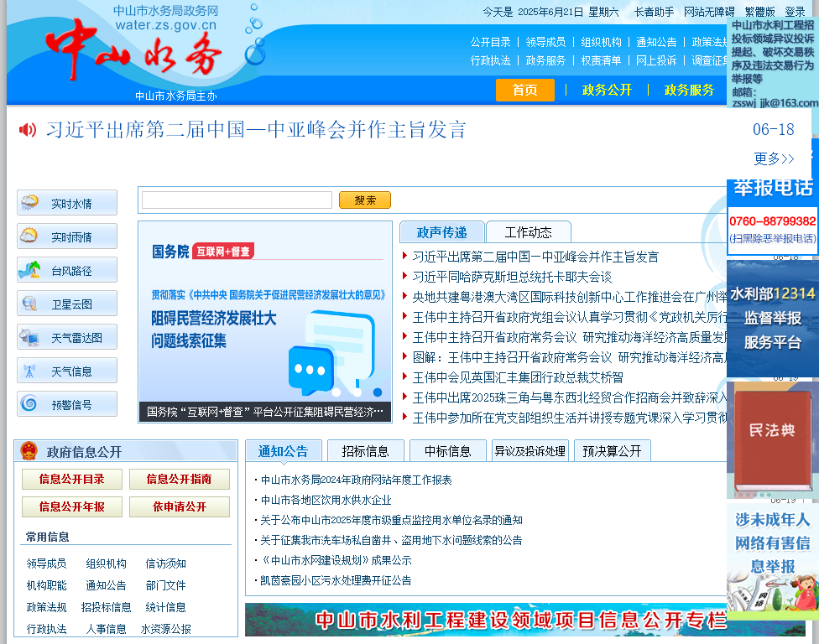Open news 习近平同哈萨克斯坦总统托卡耶夫会谈

point(512,277)
